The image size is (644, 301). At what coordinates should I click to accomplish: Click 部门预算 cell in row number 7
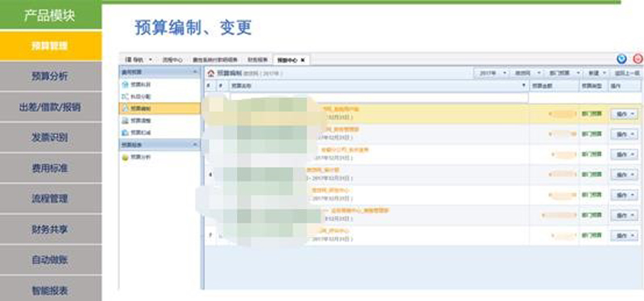(x=592, y=235)
